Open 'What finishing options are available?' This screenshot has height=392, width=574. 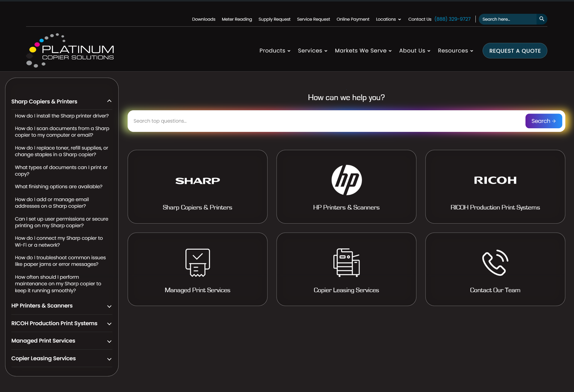[x=59, y=186]
